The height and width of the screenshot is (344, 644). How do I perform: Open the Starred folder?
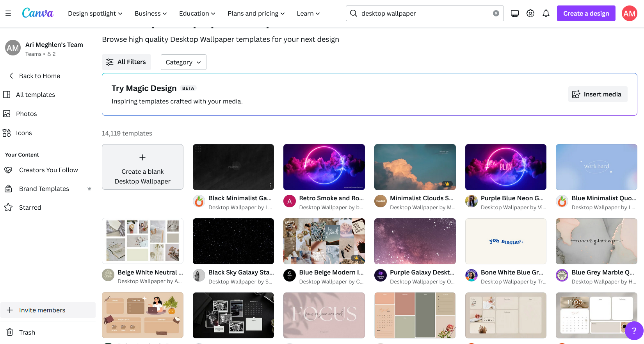point(30,207)
